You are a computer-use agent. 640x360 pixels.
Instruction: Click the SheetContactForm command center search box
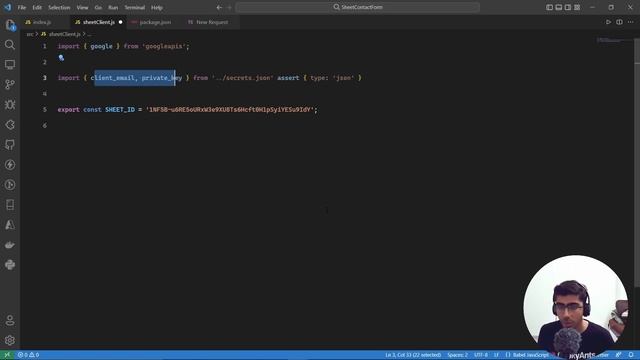[x=358, y=7]
